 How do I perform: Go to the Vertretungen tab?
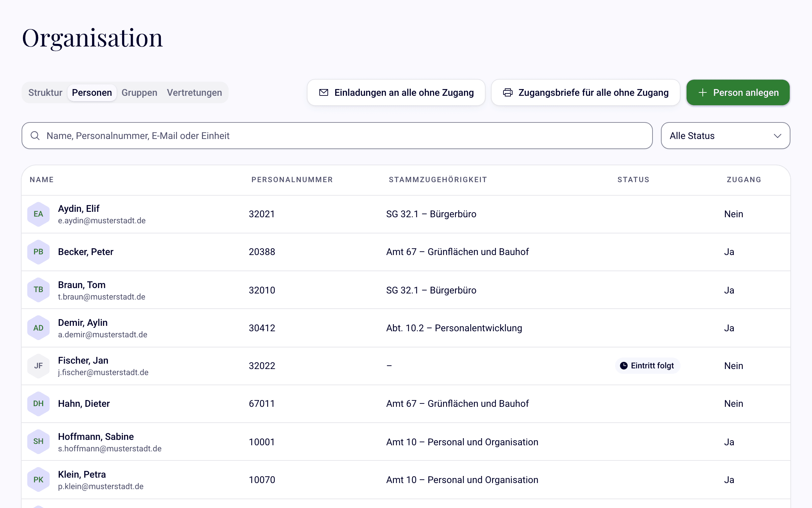click(x=194, y=92)
